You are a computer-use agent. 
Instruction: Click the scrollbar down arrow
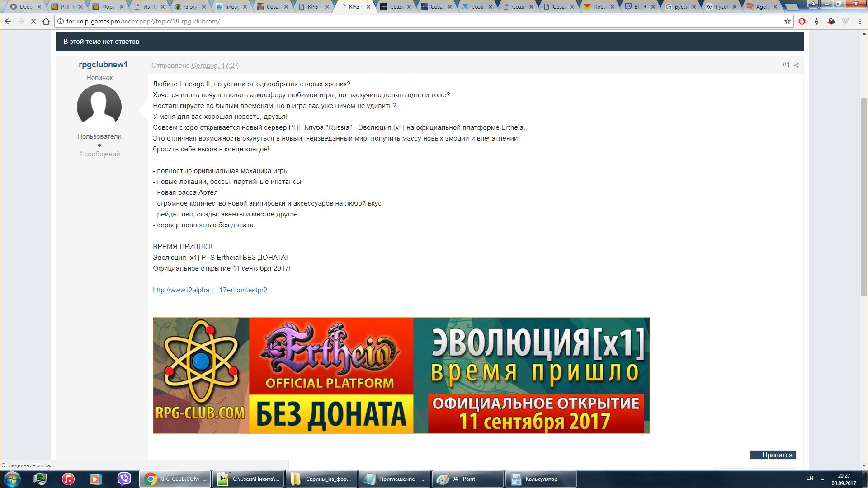pos(864,466)
